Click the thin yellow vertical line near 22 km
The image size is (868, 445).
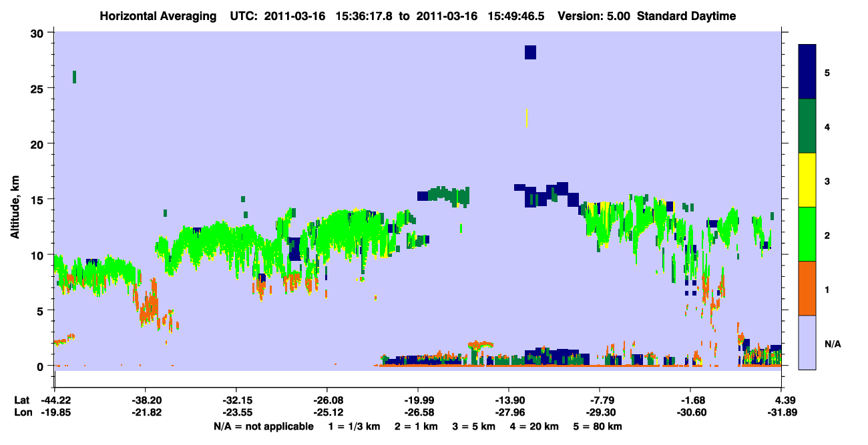(x=527, y=118)
